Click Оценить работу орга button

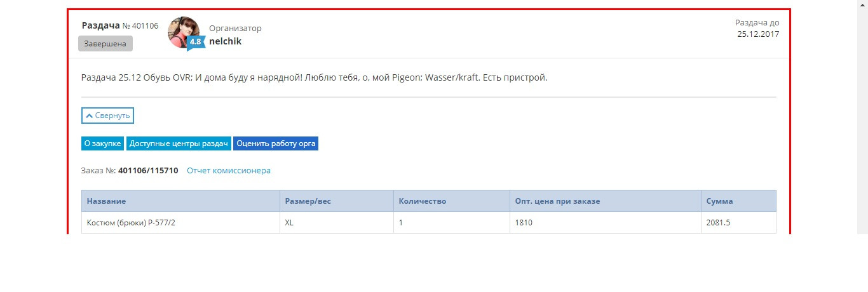pos(275,143)
